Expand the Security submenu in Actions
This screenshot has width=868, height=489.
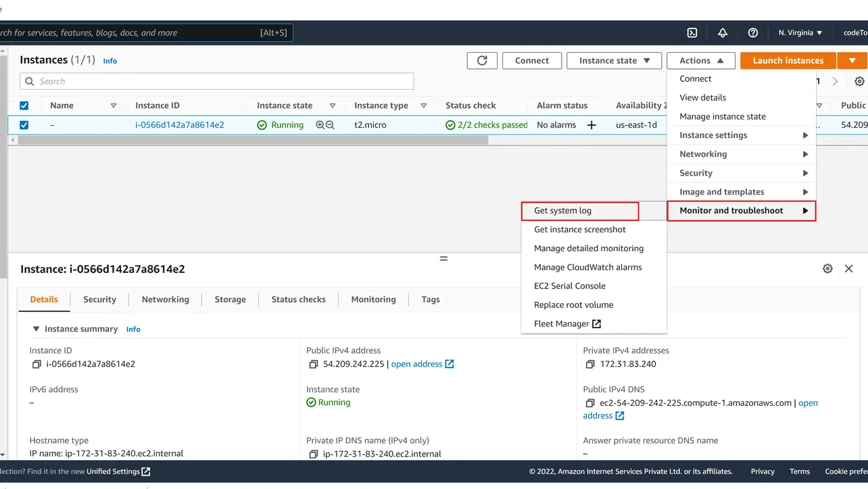742,173
